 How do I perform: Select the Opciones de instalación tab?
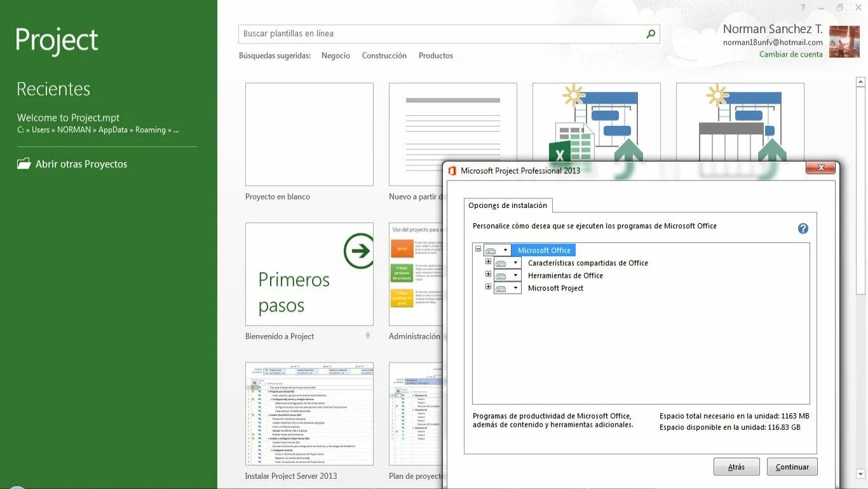point(508,205)
